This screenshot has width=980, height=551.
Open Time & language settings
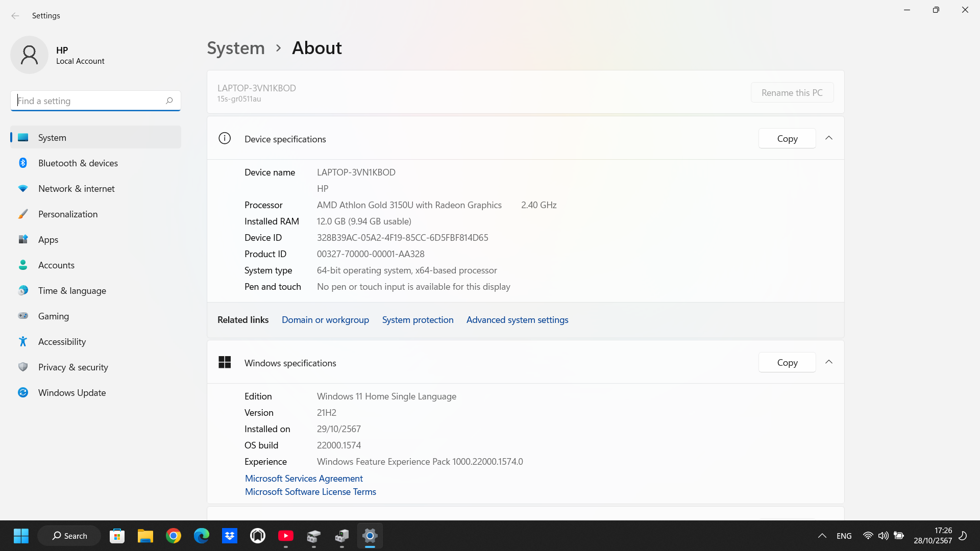click(95, 290)
